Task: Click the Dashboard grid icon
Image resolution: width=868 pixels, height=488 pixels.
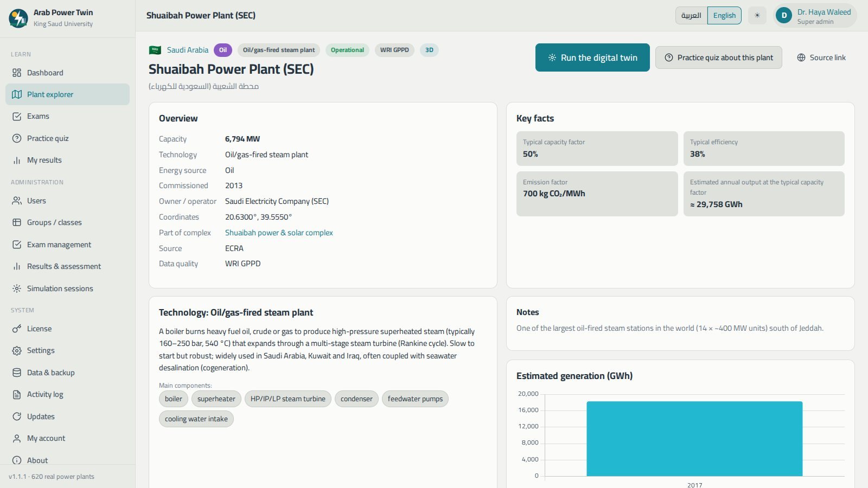Action: (17, 73)
